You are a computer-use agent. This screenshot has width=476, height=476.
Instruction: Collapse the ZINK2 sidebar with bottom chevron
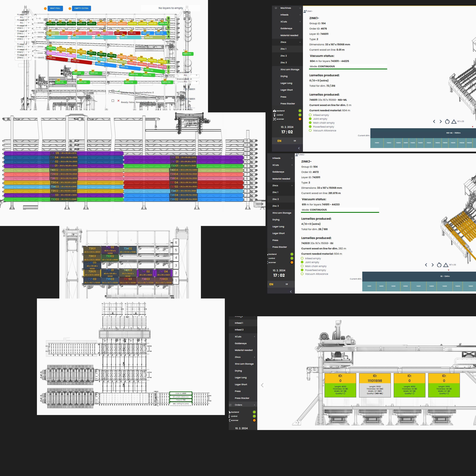[x=291, y=292]
